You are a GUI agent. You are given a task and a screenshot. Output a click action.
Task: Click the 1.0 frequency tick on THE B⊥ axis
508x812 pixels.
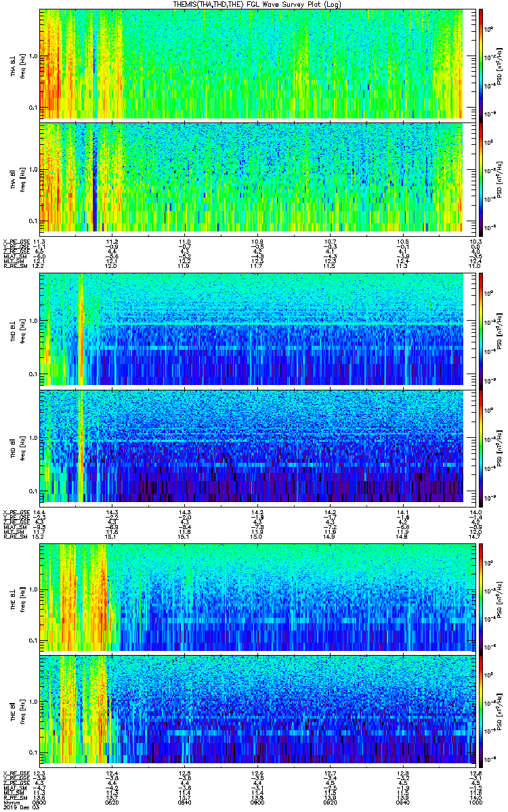33,589
